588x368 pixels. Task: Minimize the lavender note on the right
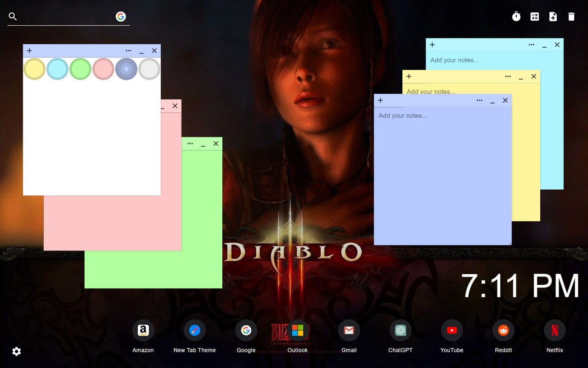(x=492, y=101)
